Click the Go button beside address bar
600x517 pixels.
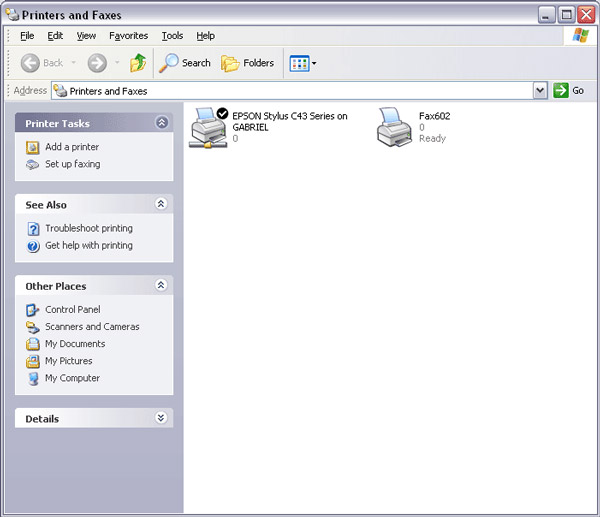coord(568,91)
